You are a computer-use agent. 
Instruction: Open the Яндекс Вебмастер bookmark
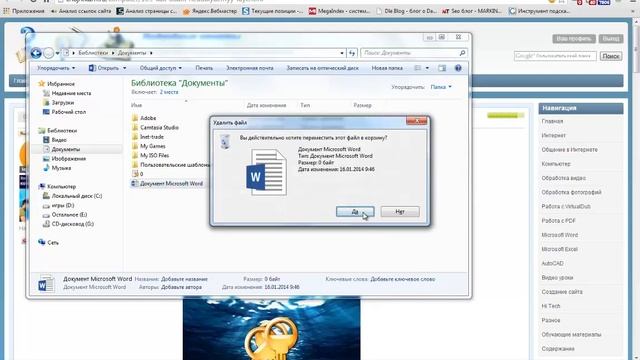(210, 11)
